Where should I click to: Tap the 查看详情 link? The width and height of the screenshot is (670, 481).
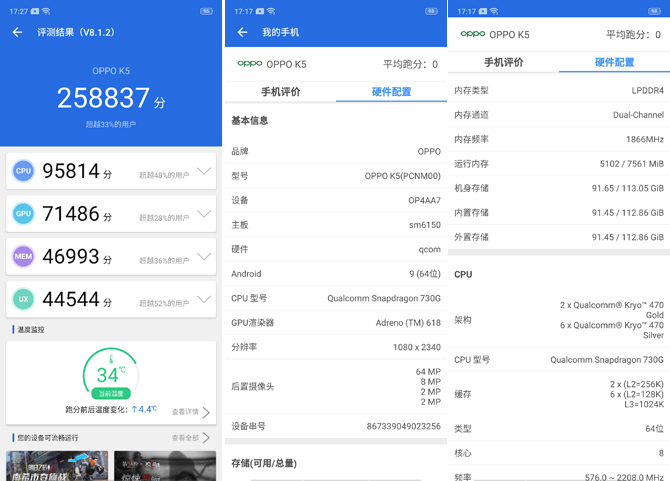185,412
